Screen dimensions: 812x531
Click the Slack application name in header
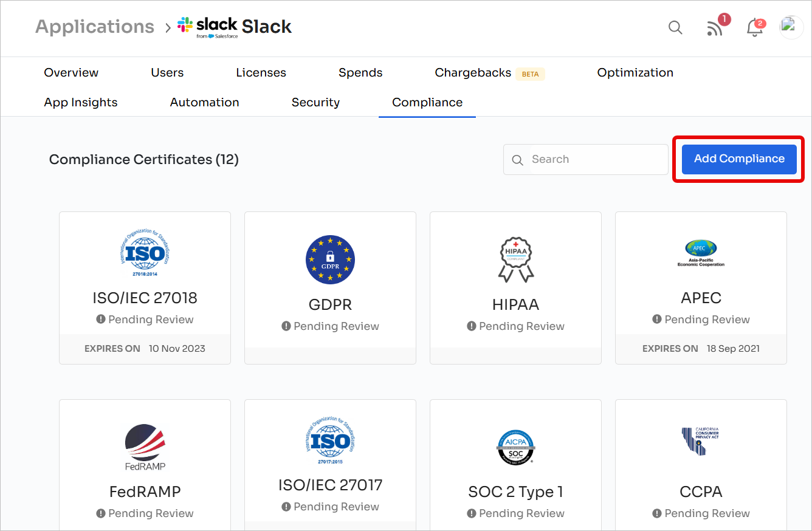(x=267, y=27)
